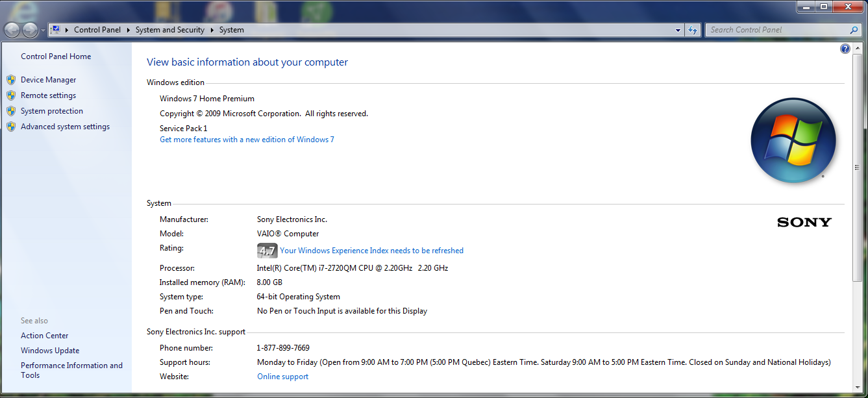Open the address bar history dropdown

678,30
